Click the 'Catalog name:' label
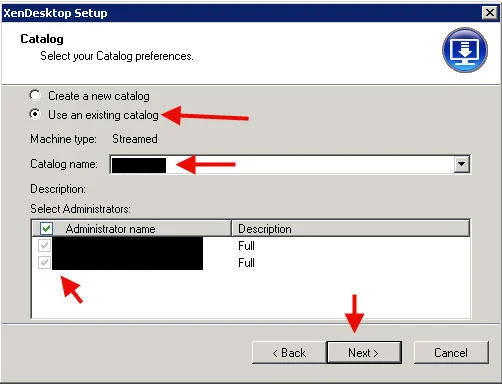Screen dimensions: 502x384 point(64,164)
